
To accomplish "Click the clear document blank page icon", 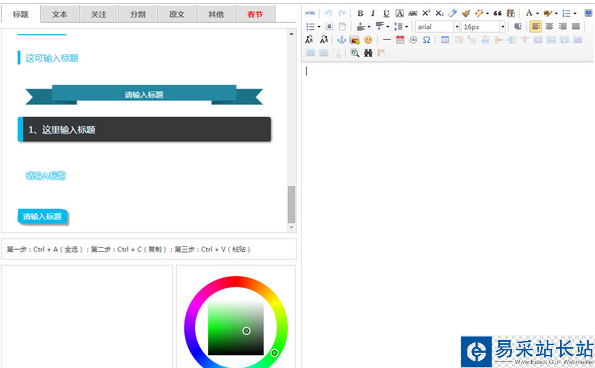I will [342, 27].
